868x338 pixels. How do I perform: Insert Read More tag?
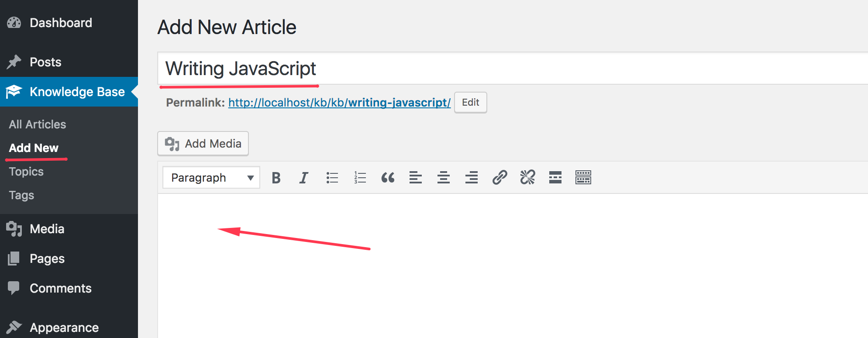click(x=555, y=178)
